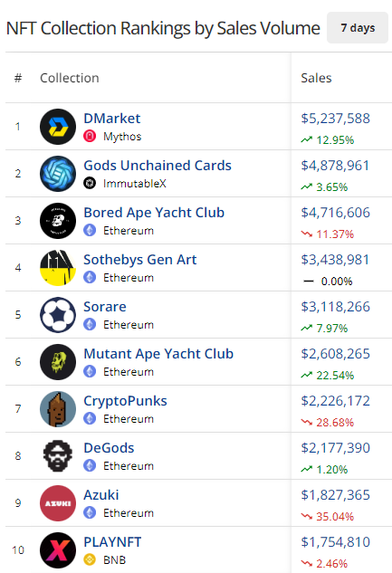392x573 pixels.
Task: Click the DMarket collection logo icon
Action: point(58,127)
